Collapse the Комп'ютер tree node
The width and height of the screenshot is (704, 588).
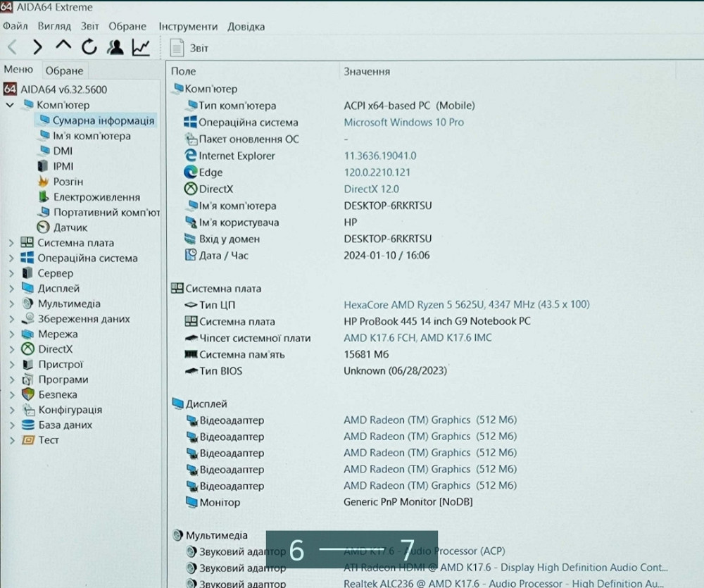tap(11, 105)
